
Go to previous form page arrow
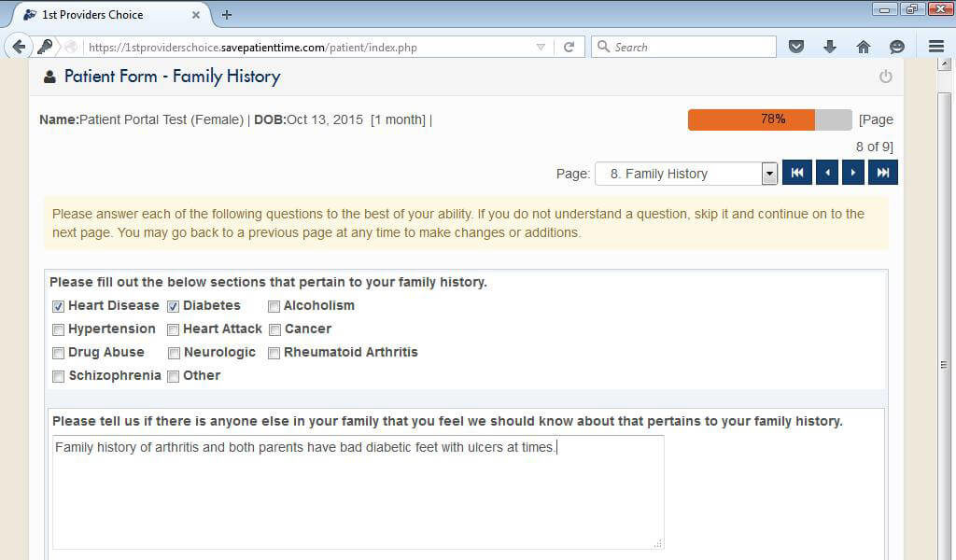tap(827, 173)
